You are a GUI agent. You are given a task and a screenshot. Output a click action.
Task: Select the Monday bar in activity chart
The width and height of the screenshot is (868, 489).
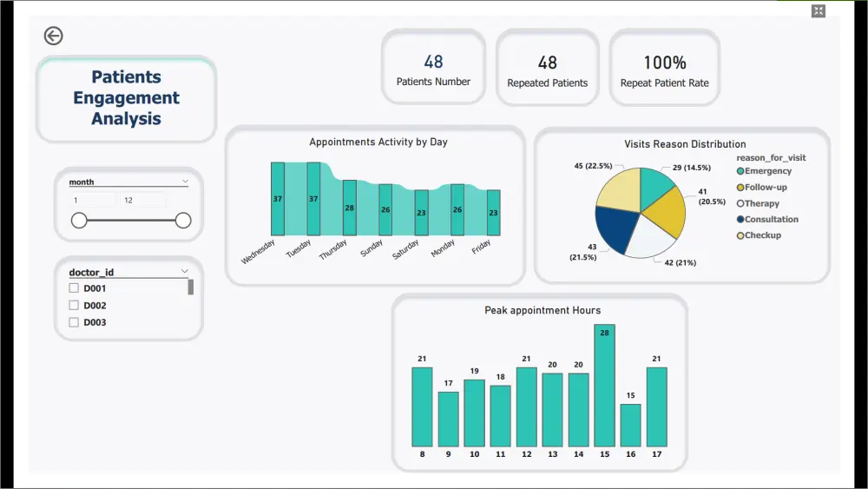[x=457, y=210]
